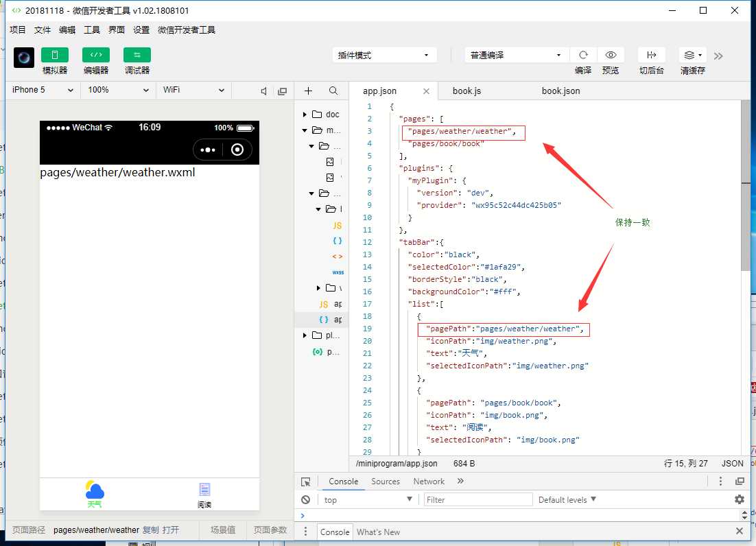756x546 pixels.
Task: Click the 页面参数 button in bottom bar
Action: [x=270, y=530]
